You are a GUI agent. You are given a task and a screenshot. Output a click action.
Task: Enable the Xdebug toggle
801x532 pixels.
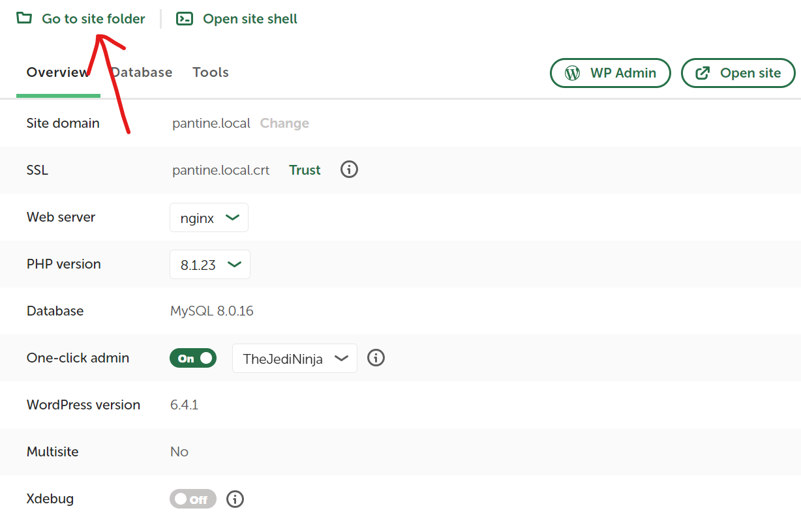[x=192, y=499]
